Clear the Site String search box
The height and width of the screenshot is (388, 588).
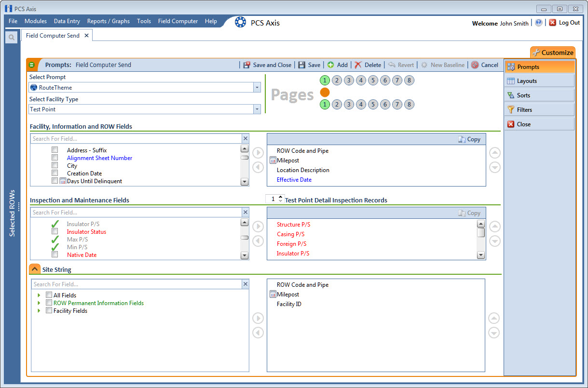[x=245, y=284]
